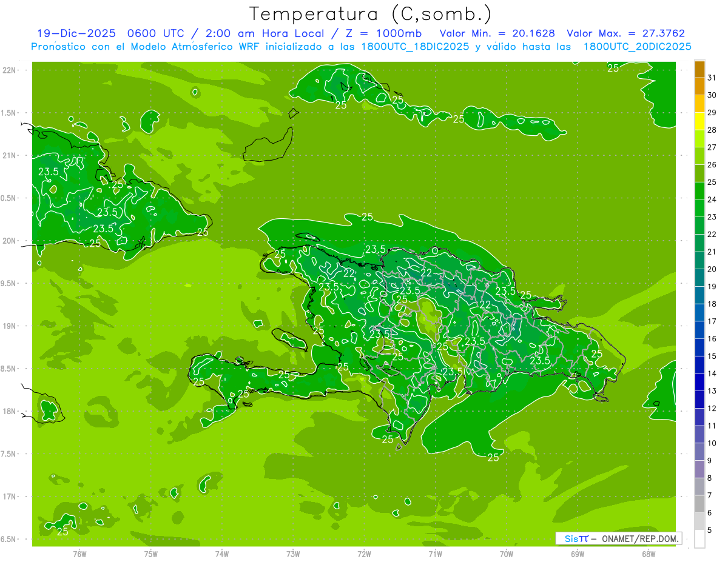Pick the lime legend swatch between 26 and 27
The height and width of the screenshot is (562, 728).
click(x=699, y=156)
